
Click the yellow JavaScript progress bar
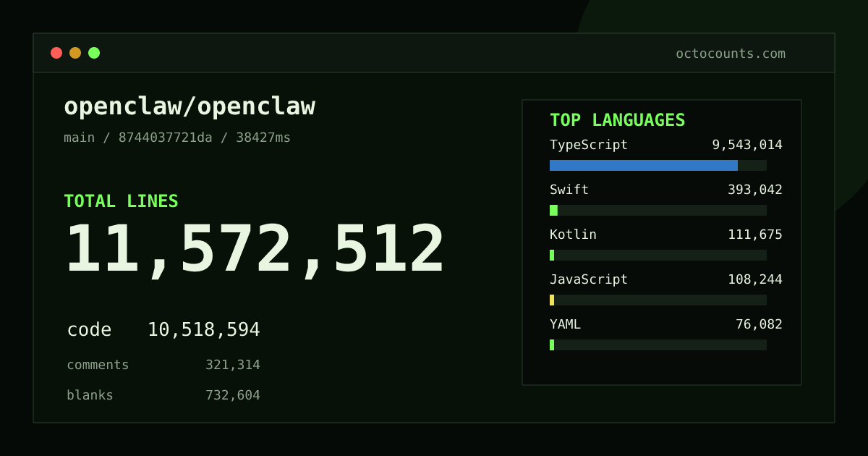[552, 300]
